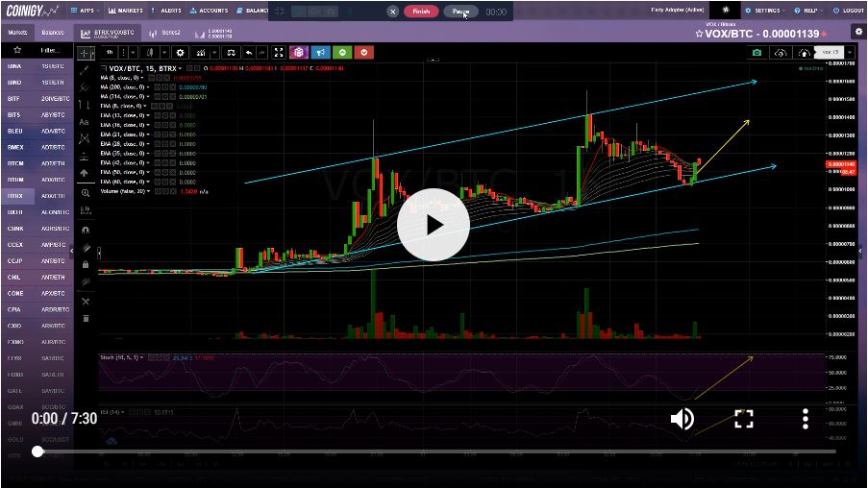Screen dimensions: 868x488
Task: Click the Logout link
Action: 849,11
